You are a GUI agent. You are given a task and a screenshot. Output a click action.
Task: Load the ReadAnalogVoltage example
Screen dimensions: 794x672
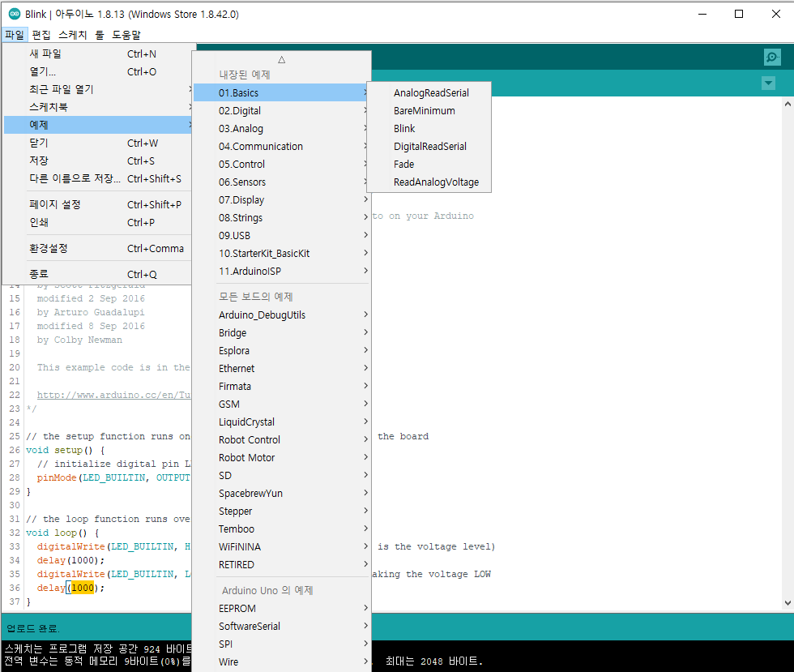pyautogui.click(x=429, y=182)
